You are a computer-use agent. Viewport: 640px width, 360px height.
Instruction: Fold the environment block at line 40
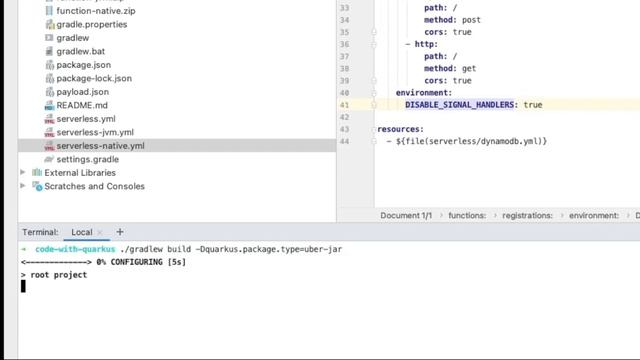tap(374, 93)
